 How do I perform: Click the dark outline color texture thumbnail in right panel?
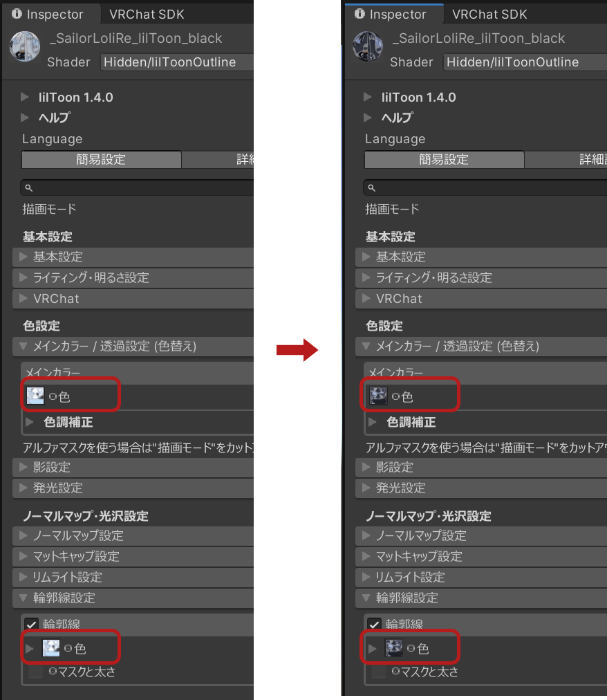point(393,647)
